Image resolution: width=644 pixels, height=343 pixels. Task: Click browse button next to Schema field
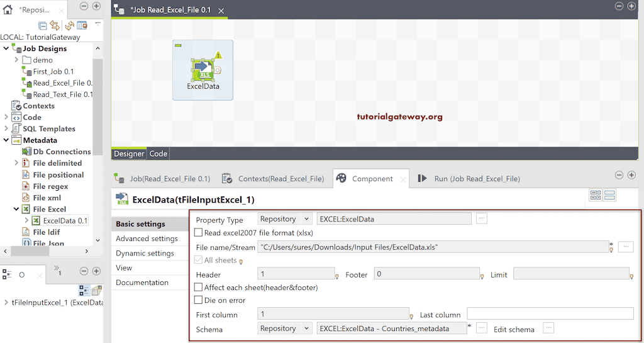[x=481, y=328]
